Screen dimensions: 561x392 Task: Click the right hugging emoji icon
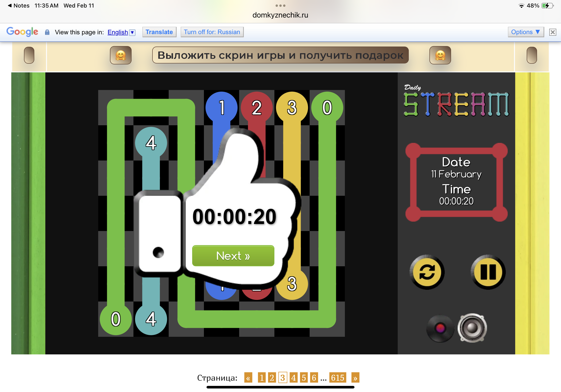click(x=440, y=55)
